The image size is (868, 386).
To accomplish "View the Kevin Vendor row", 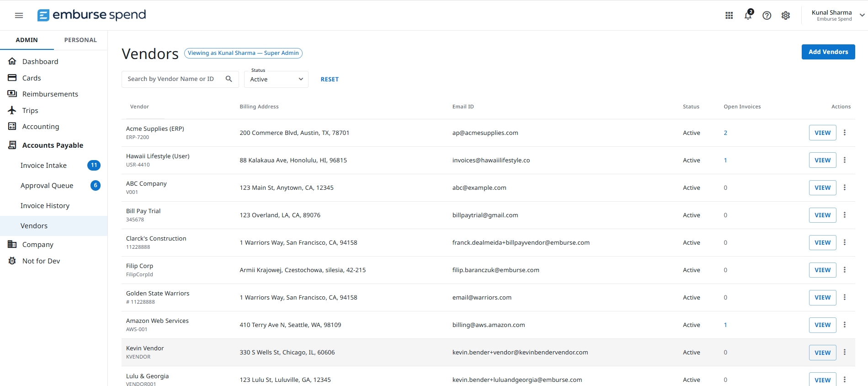I will pyautogui.click(x=822, y=353).
